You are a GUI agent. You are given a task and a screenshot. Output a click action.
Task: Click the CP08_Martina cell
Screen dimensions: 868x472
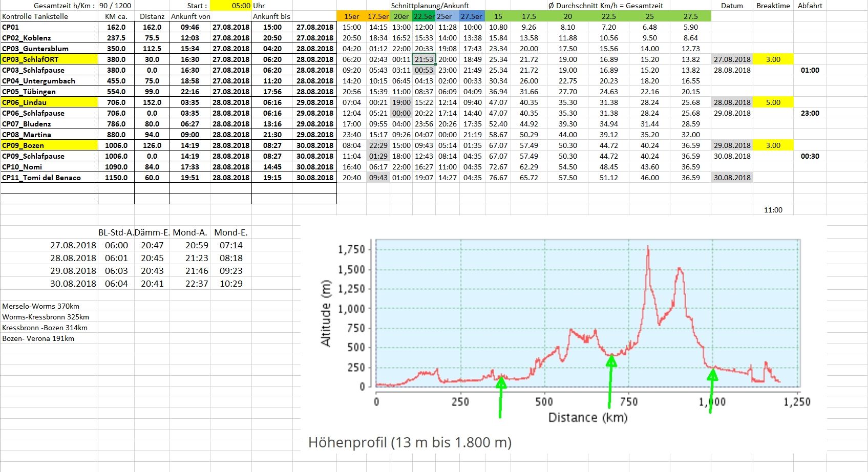click(49, 135)
